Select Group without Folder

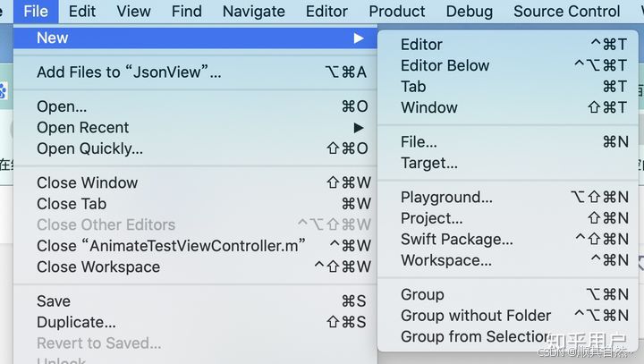(508, 316)
